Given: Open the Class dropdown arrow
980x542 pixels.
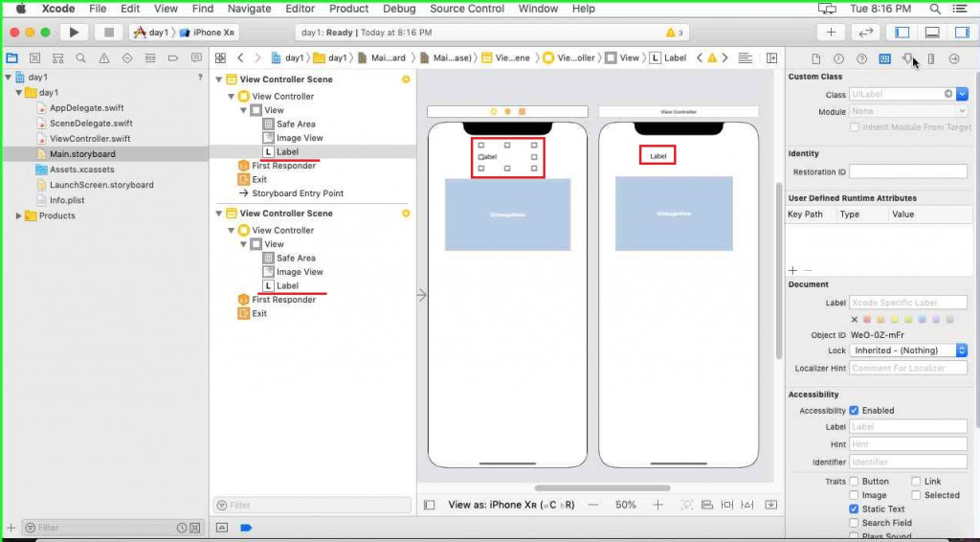Looking at the screenshot, I should pos(962,95).
